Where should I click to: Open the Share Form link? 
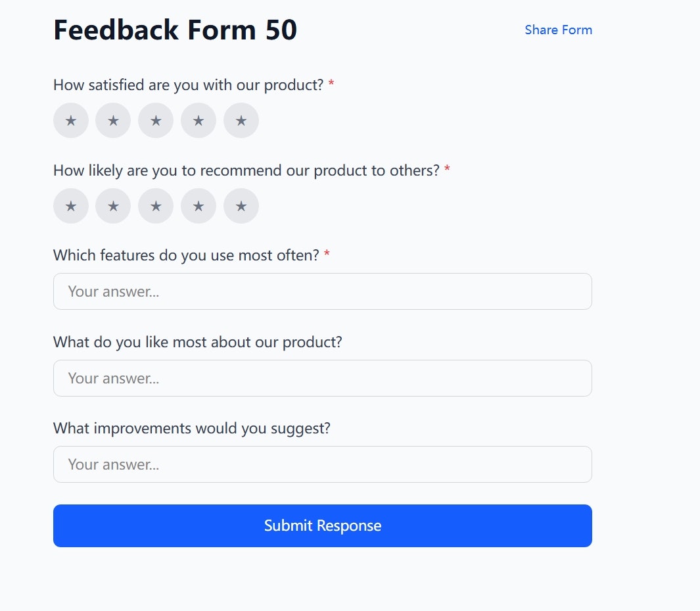tap(558, 30)
